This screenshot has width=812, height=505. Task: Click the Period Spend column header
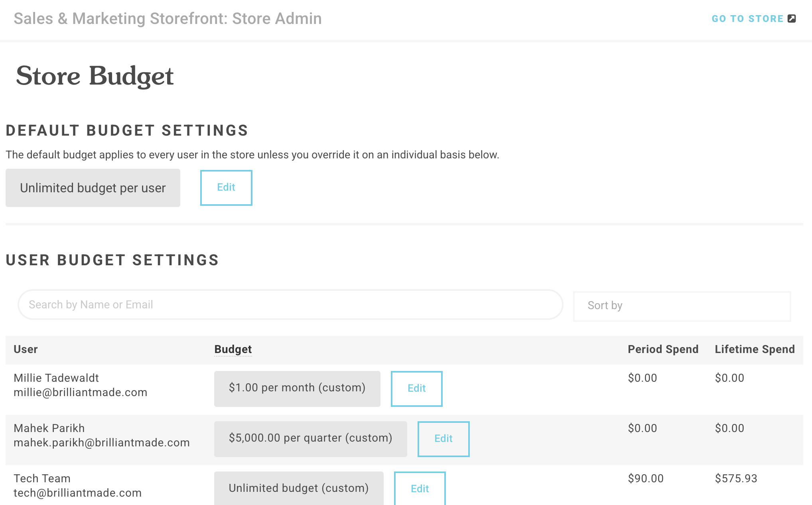coord(663,349)
